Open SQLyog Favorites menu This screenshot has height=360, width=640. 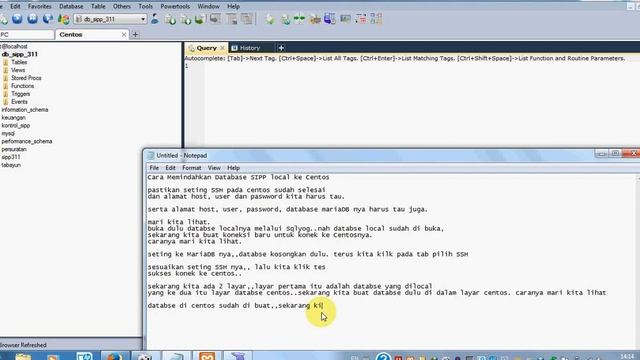pyautogui.click(x=40, y=7)
